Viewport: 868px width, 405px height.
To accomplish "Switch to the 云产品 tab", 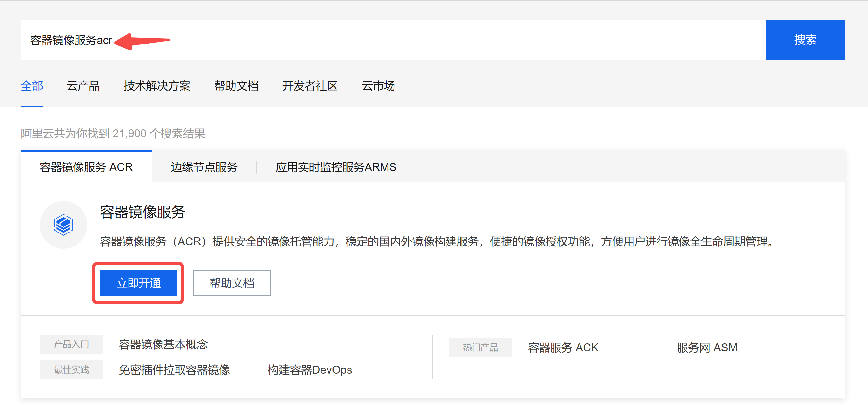I will tap(83, 86).
